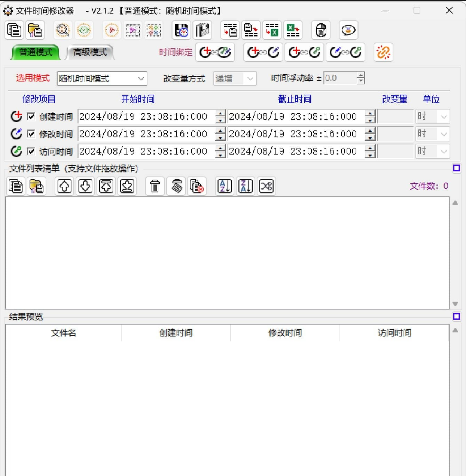Toggle the 修改时间 checkbox
This screenshot has width=466, height=476.
tap(31, 134)
